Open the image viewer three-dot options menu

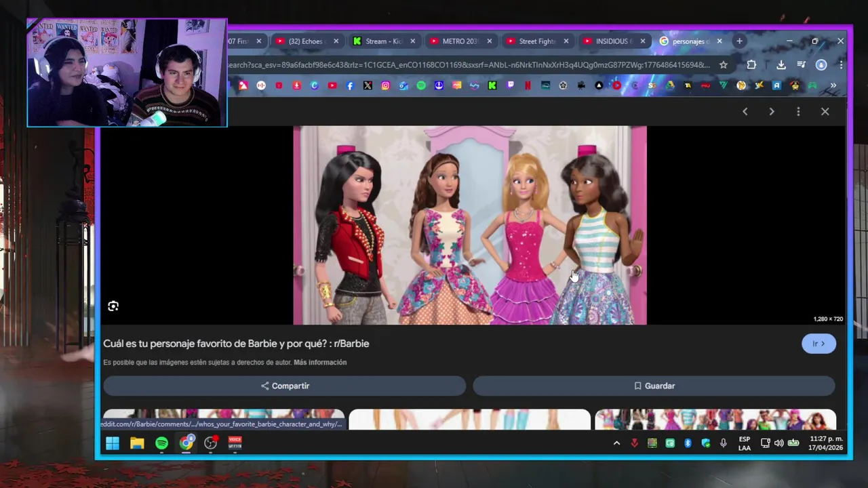[x=798, y=111]
